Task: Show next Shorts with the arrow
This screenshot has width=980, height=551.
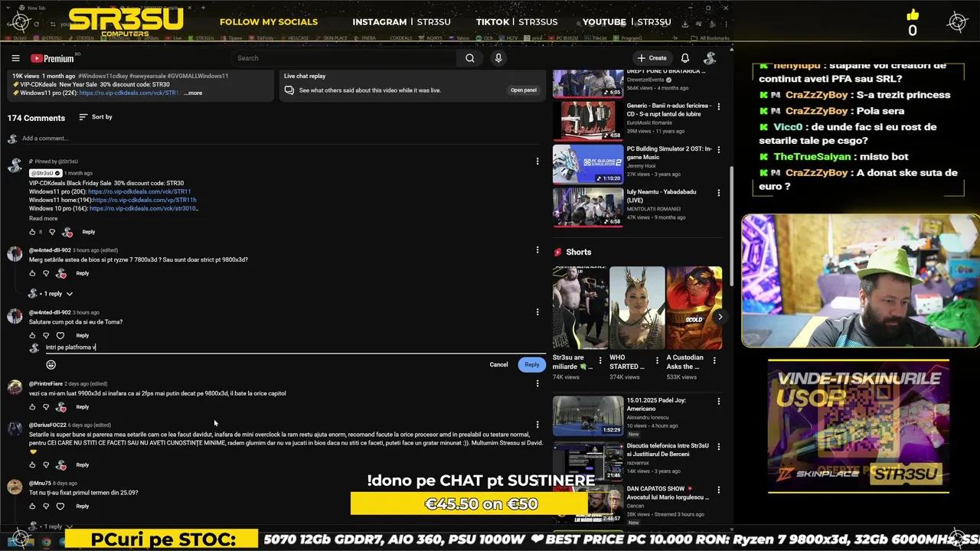Action: pos(720,317)
